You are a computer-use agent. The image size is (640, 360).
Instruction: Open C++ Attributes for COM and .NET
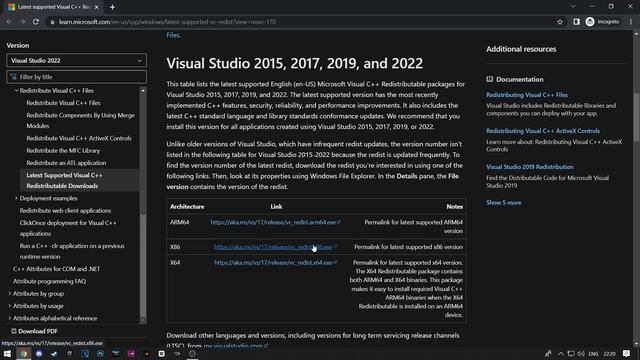[56, 269]
